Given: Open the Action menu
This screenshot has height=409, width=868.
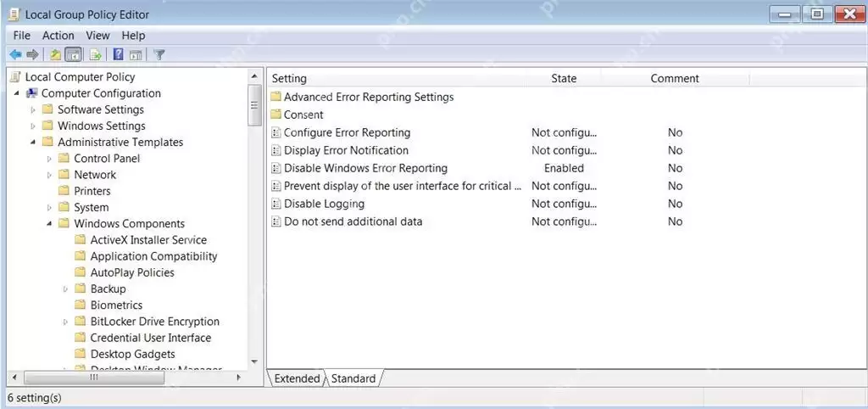Looking at the screenshot, I should click(x=58, y=36).
